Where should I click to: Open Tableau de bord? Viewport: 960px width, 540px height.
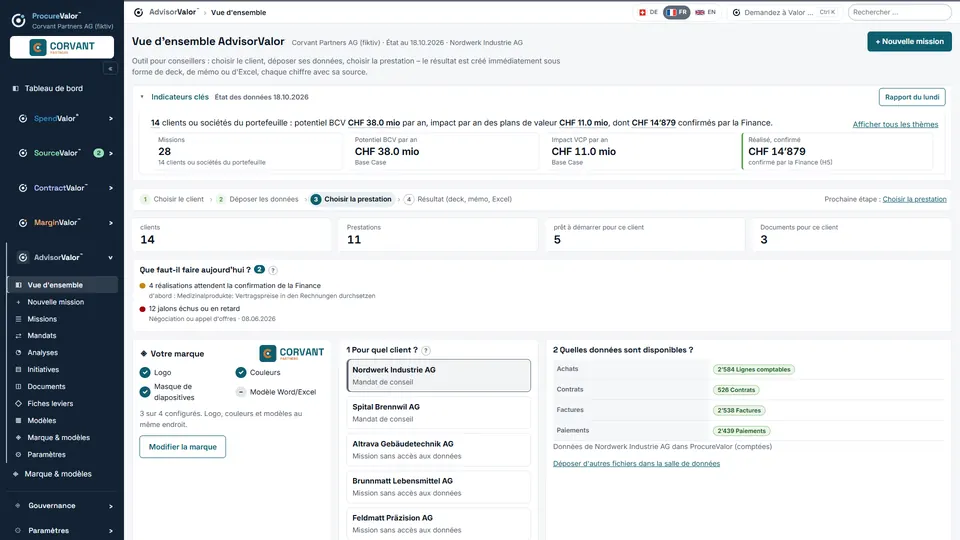coord(54,88)
